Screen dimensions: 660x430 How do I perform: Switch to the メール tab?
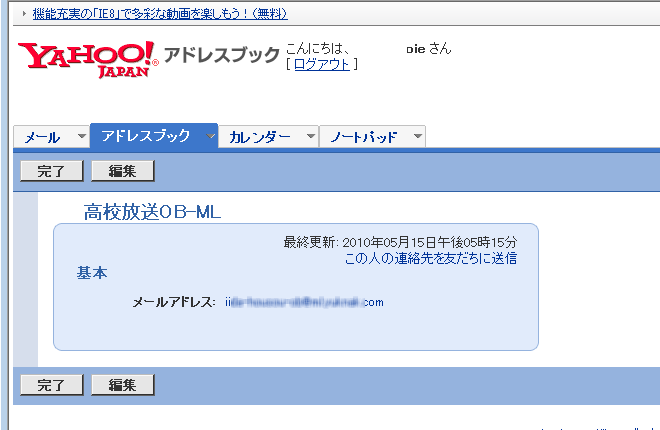point(42,137)
